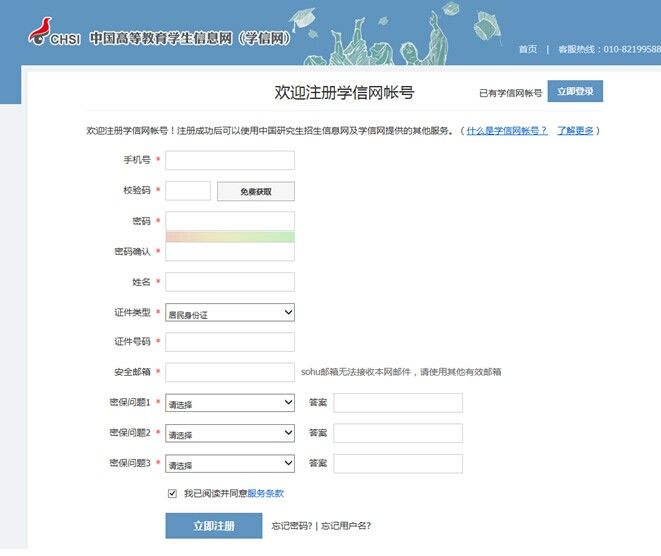This screenshot has width=661, height=556.
Task: Select the 密保问题3 answer input box
Action: click(398, 464)
